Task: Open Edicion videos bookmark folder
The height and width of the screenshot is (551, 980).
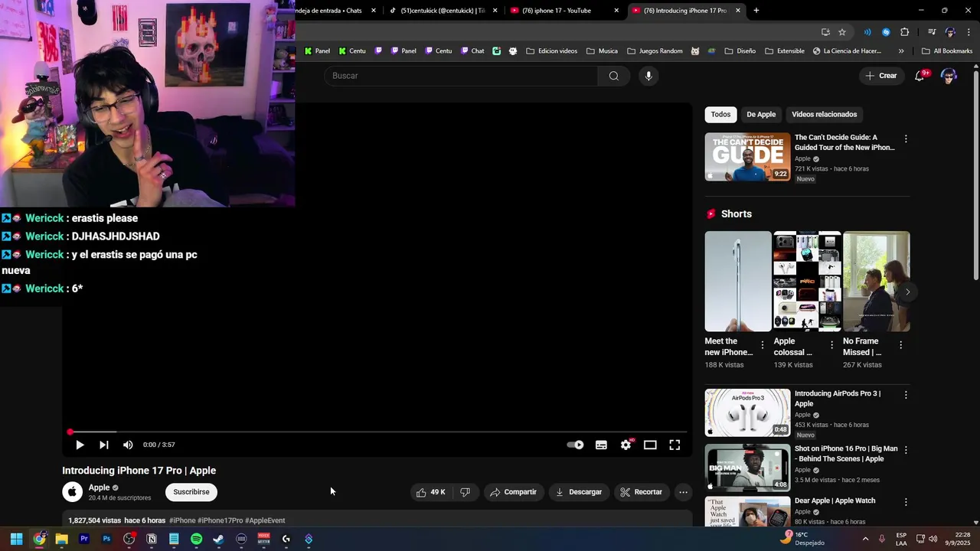Action: coord(552,51)
